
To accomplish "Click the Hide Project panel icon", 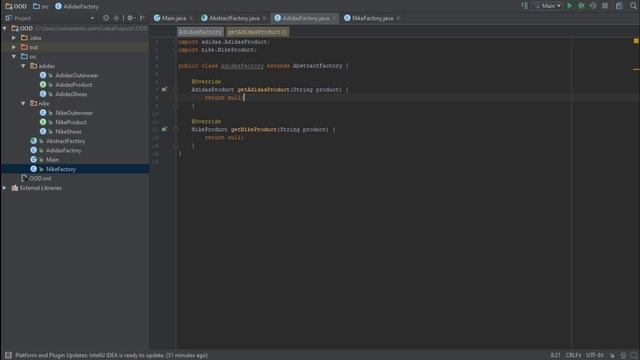I will [142, 18].
